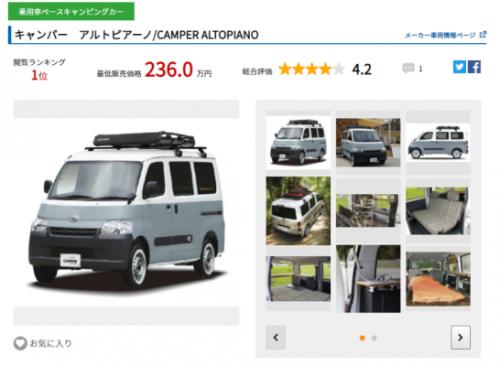Open thumbnail of van side profile
This screenshot has width=500, height=366.
point(438,143)
